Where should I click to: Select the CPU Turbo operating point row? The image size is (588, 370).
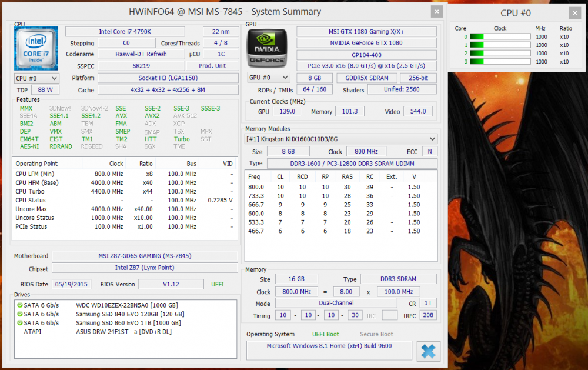pyautogui.click(x=123, y=191)
